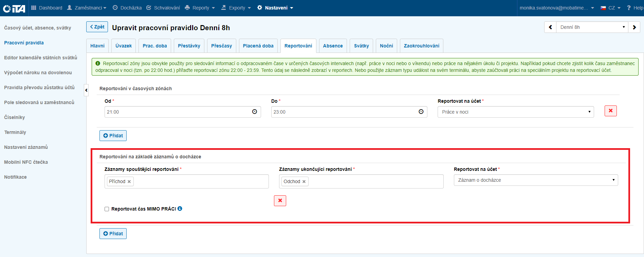Click the iTA logo in header
This screenshot has width=644, height=257.
point(14,8)
